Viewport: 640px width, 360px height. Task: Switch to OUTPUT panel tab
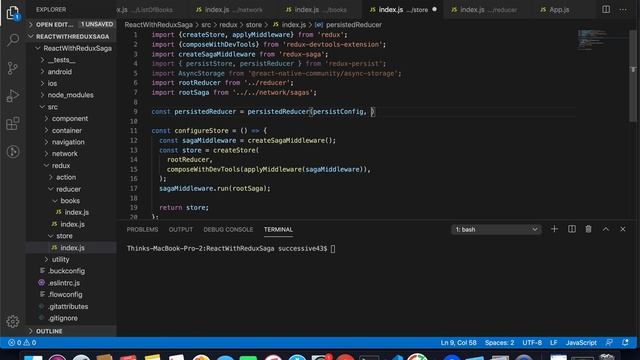[x=181, y=230]
